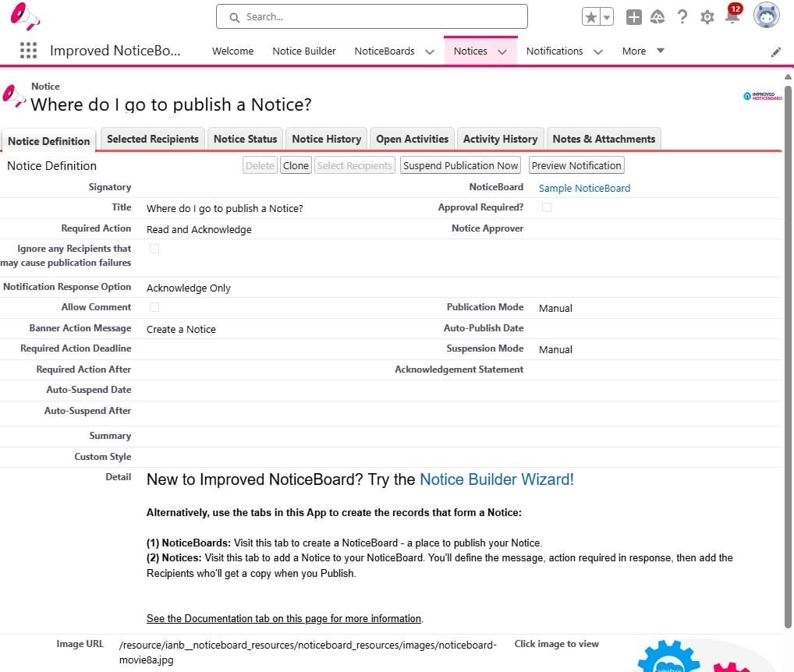The height and width of the screenshot is (672, 794).
Task: Switch to the Notes & Attachments tab
Action: [604, 140]
